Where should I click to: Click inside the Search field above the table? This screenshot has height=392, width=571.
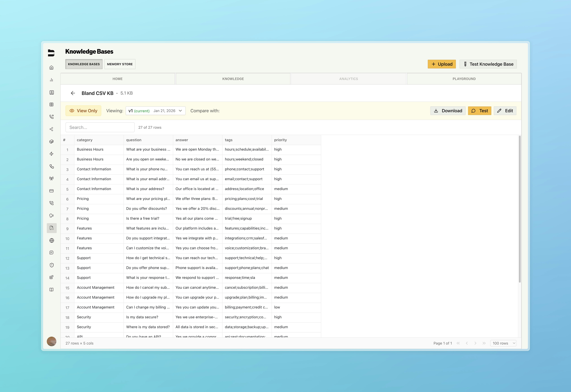[100, 127]
